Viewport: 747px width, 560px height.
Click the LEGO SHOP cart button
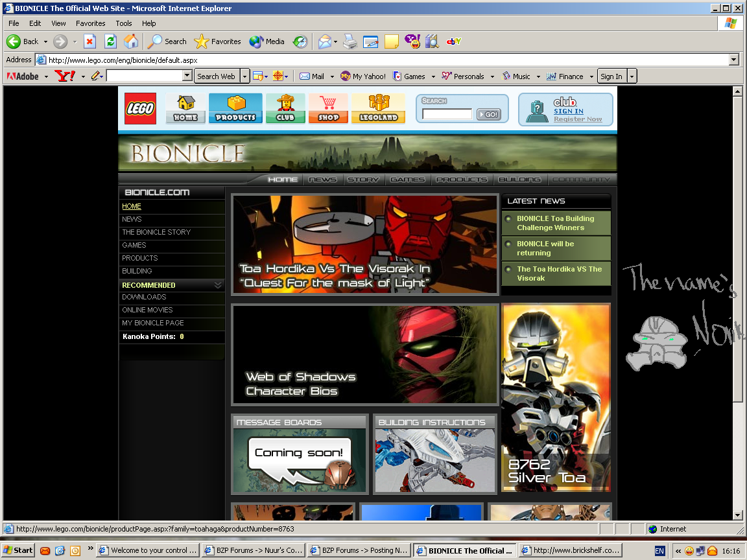point(327,109)
